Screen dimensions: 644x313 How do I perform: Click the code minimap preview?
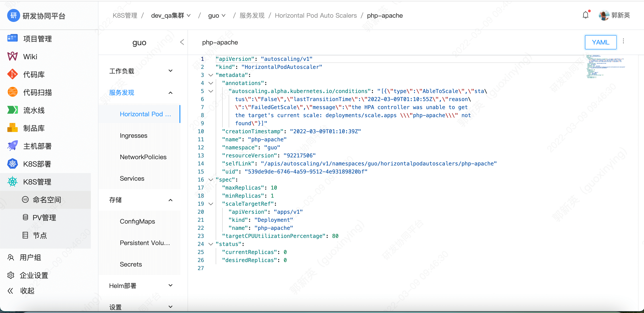point(605,66)
